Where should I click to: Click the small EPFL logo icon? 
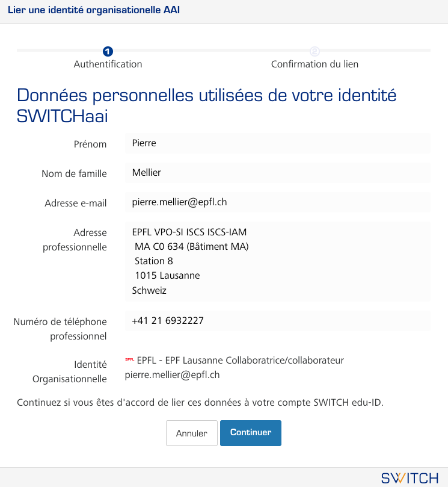coord(129,360)
